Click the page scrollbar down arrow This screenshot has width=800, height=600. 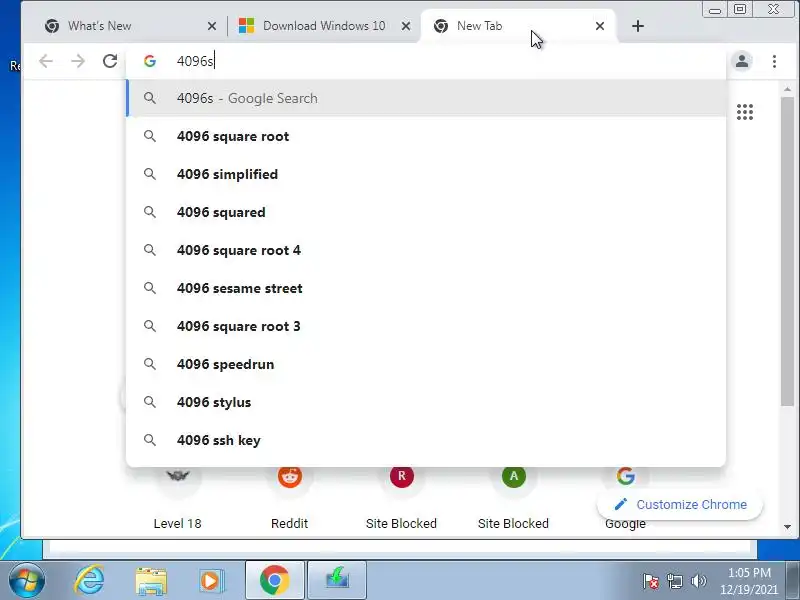[x=787, y=527]
